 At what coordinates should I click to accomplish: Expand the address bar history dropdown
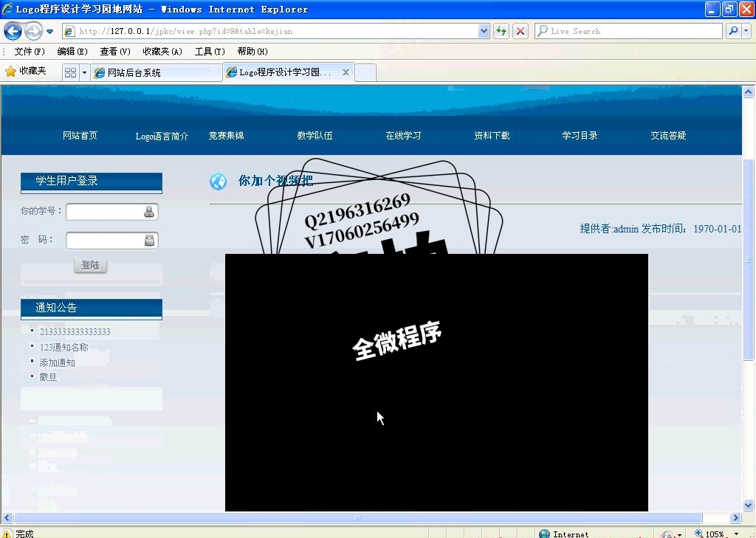point(484,31)
